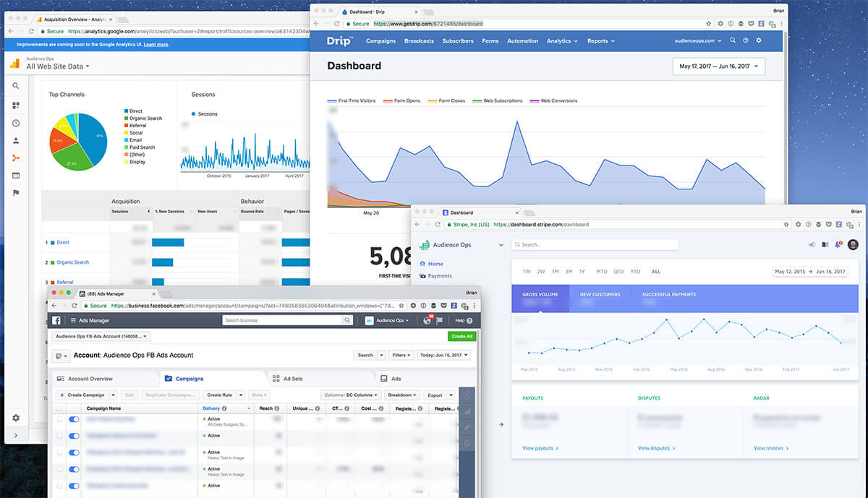Toggle fifth campaign switch in Ads Manager
The width and height of the screenshot is (868, 498).
pos(74,486)
